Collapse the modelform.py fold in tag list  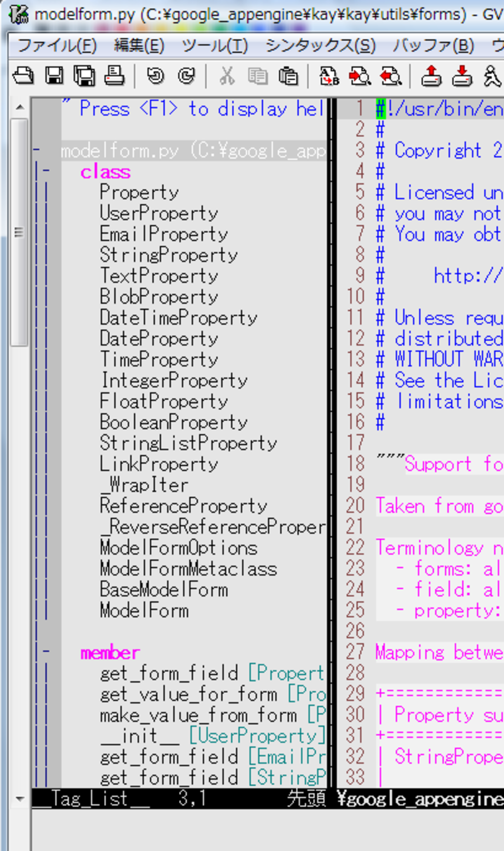[x=36, y=150]
